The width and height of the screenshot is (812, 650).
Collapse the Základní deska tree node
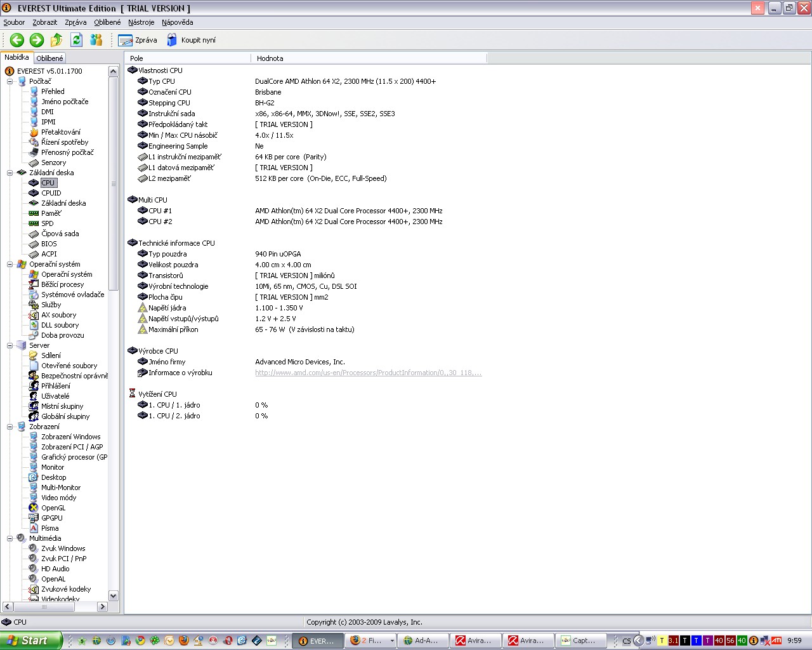(x=10, y=173)
